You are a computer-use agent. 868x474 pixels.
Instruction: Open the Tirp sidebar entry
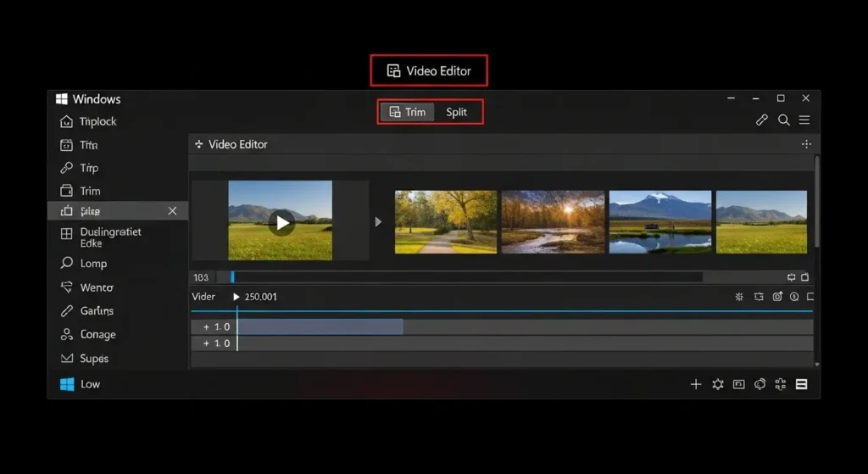tap(79, 168)
